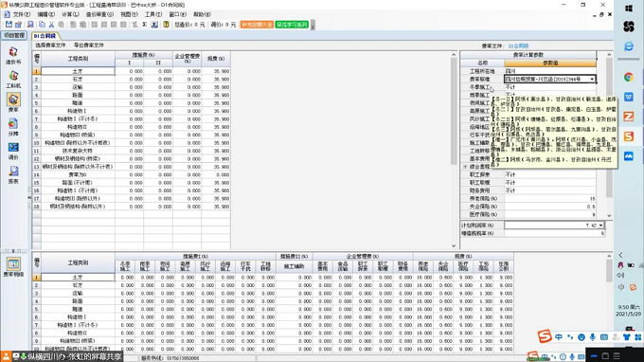Open the 调价 sidebar module
This screenshot has height=362, width=644.
click(x=13, y=151)
